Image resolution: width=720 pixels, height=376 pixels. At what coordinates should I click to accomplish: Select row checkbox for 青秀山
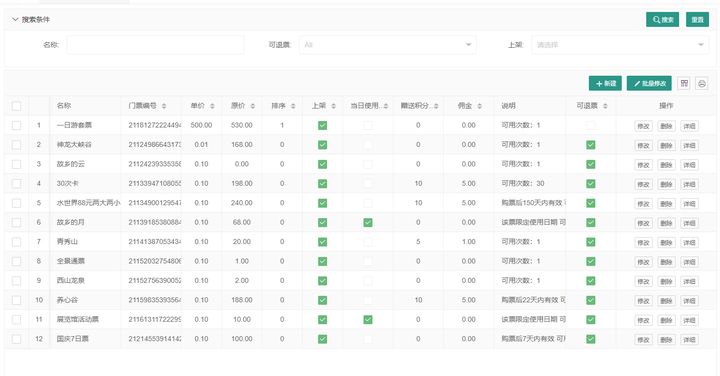17,242
